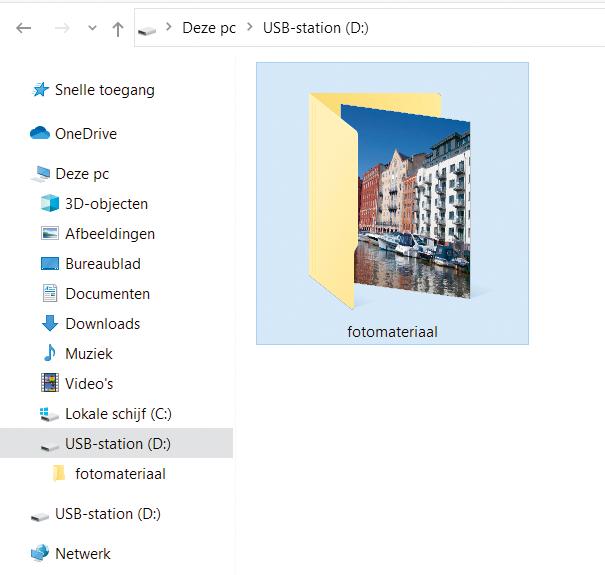Click the Bureaublad desktop icon

50,264
